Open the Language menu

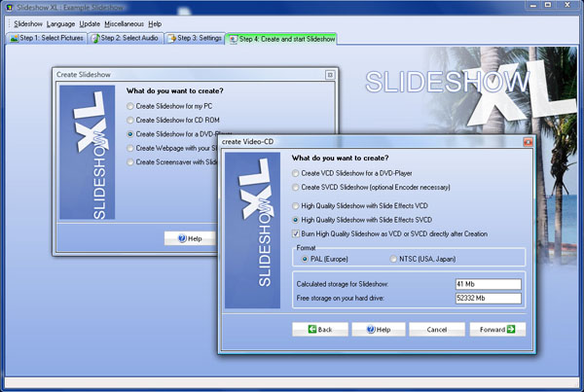(60, 24)
